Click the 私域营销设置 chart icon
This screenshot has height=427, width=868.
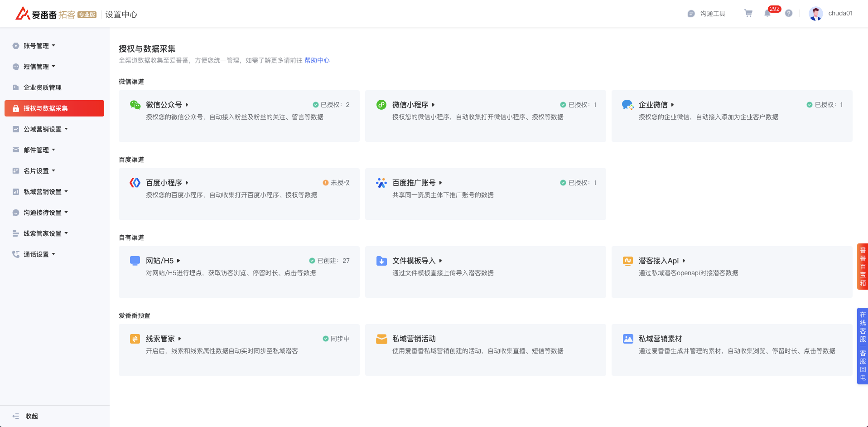pyautogui.click(x=16, y=192)
